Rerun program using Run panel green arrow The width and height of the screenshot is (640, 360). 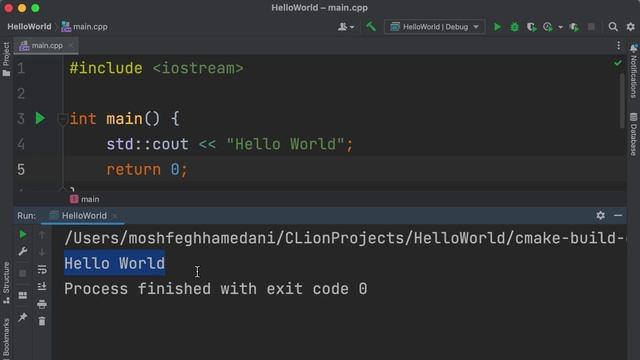[23, 234]
